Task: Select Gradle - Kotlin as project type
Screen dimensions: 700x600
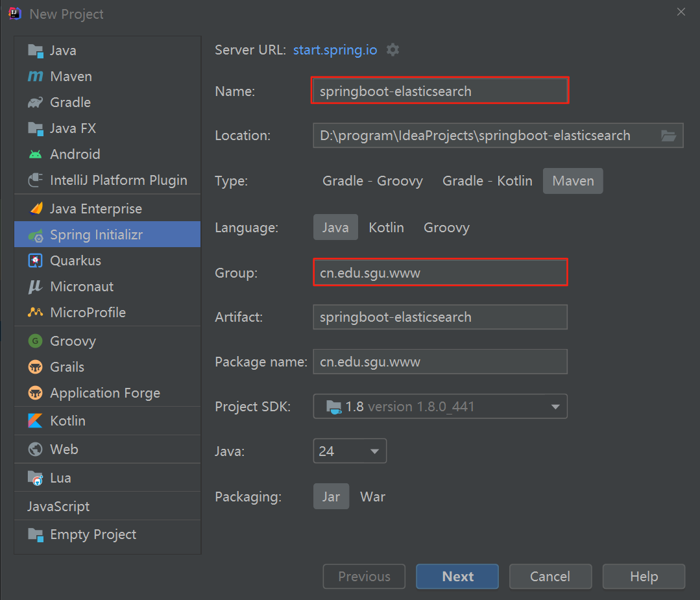Action: pos(487,181)
